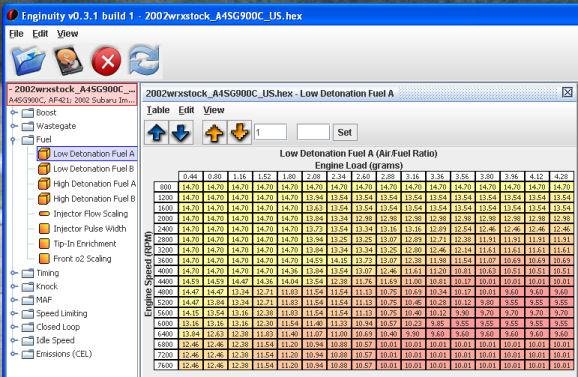Close the Low Detonation Fuel A table window

[x=567, y=92]
